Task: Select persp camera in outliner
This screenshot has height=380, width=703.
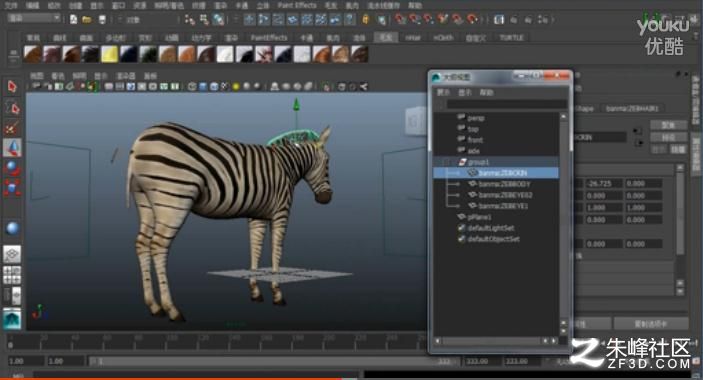Action: (476, 118)
